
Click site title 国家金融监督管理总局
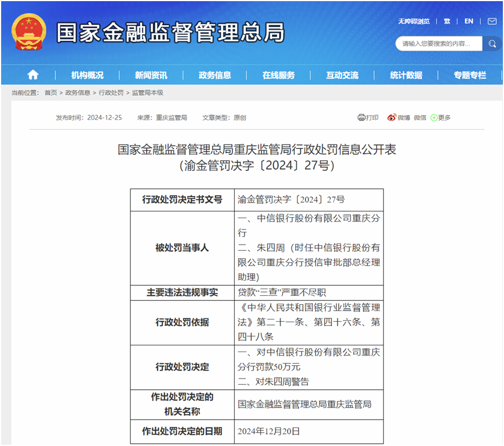pyautogui.click(x=170, y=33)
